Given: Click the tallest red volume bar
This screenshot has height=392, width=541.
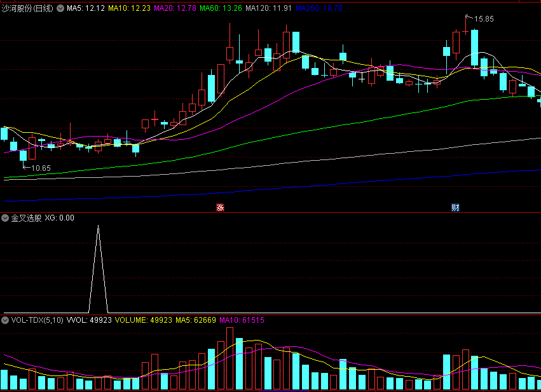Looking at the screenshot, I should tap(229, 358).
